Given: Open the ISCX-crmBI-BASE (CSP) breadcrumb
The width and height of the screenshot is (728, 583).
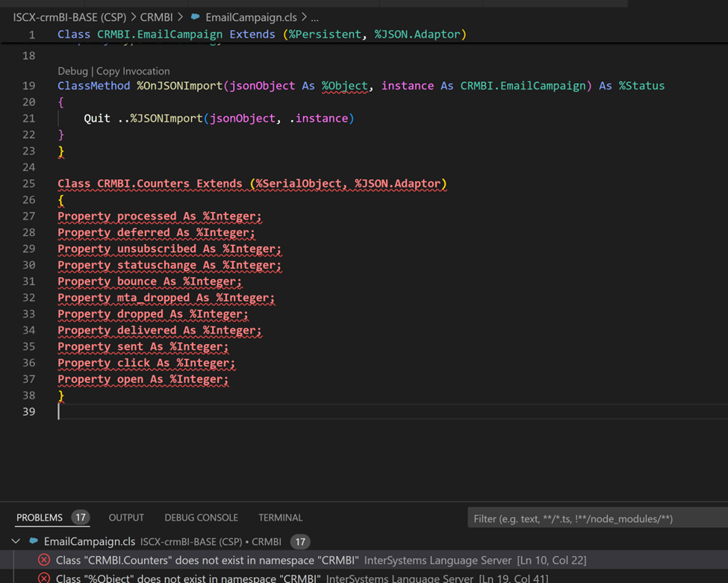Looking at the screenshot, I should click(x=69, y=16).
